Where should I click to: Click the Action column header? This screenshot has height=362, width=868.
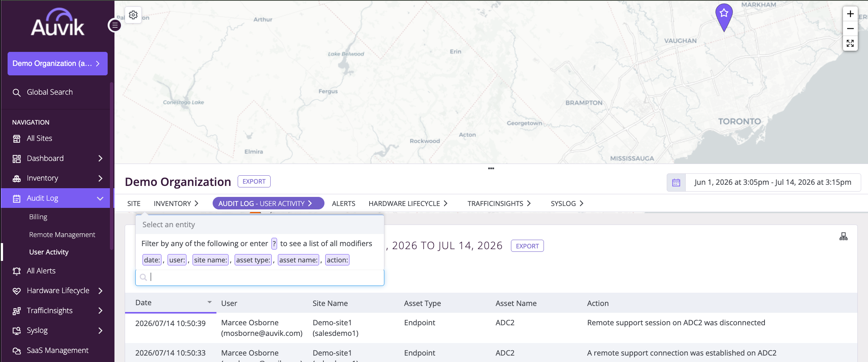598,303
